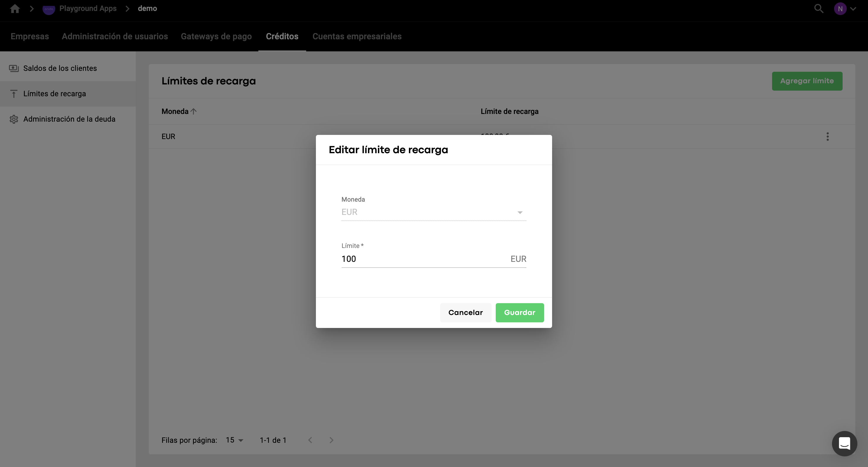Go to next page arrow

pos(331,440)
